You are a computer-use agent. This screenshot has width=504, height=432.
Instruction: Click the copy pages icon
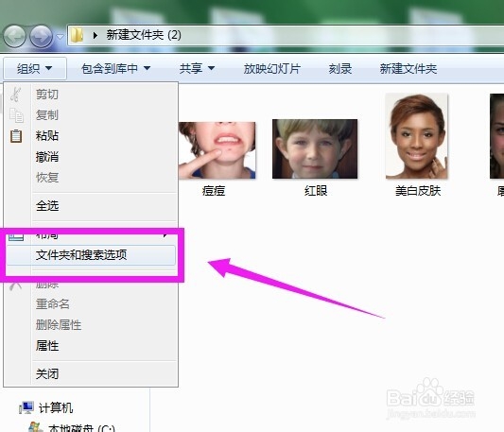click(x=16, y=115)
